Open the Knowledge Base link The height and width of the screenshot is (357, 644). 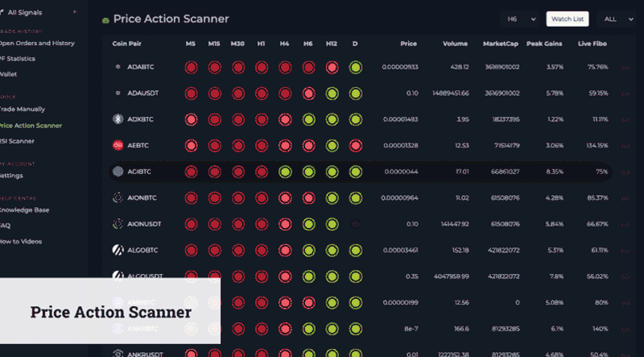pyautogui.click(x=24, y=210)
